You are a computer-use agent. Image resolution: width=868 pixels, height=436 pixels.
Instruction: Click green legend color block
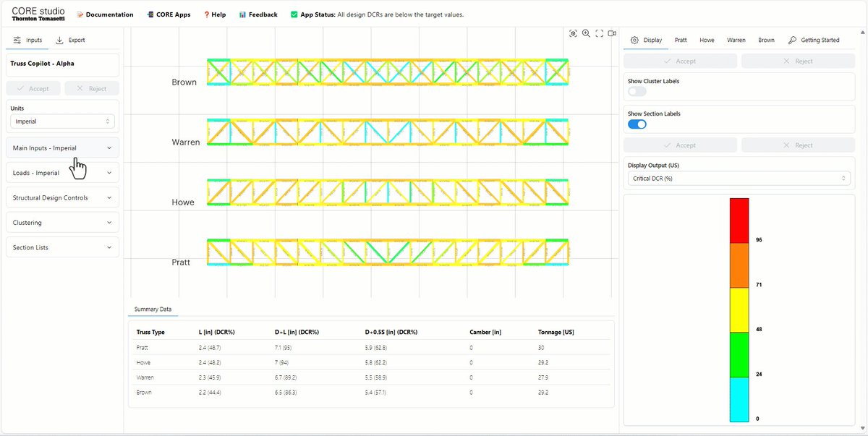click(739, 355)
